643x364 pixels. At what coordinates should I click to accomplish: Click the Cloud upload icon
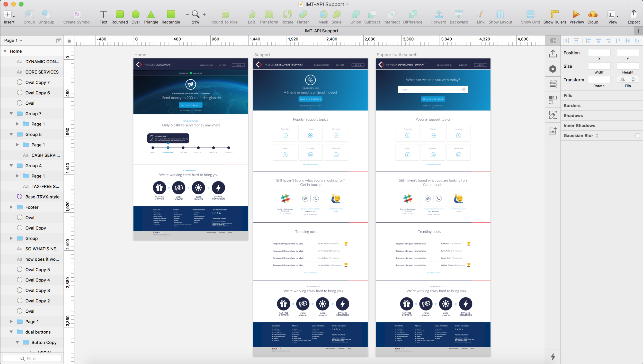coord(593,14)
